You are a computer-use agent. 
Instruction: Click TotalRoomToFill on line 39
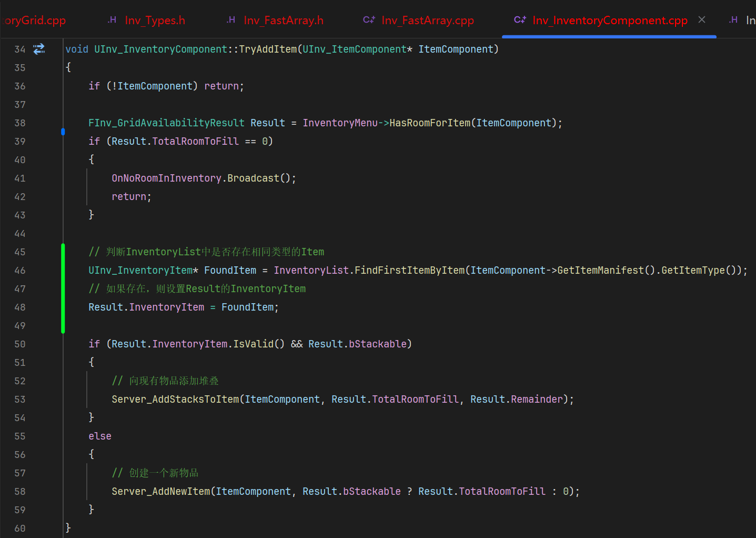point(195,141)
